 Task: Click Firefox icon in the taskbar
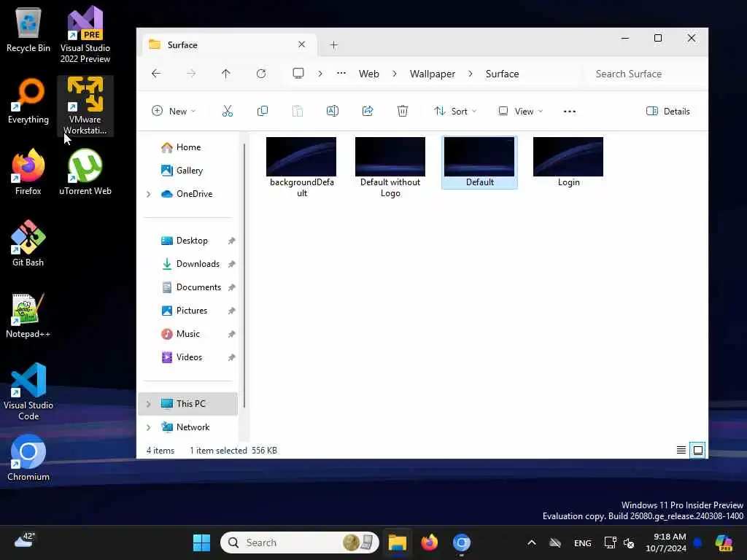[x=429, y=542]
